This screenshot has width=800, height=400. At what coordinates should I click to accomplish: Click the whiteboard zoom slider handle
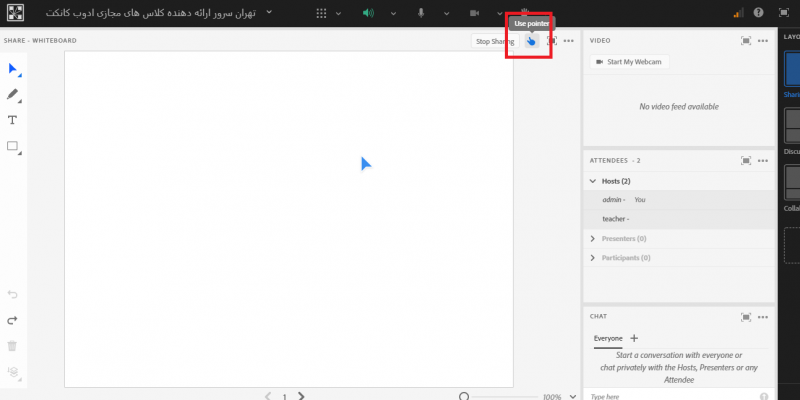pos(464,396)
